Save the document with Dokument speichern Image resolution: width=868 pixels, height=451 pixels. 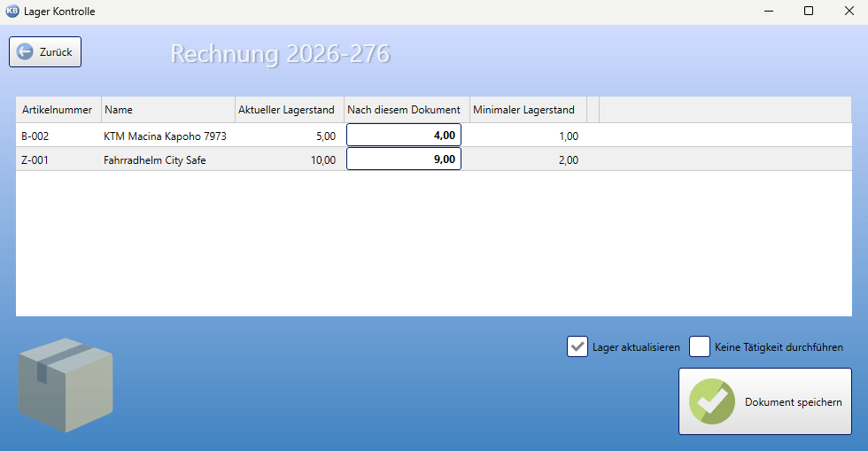(765, 401)
